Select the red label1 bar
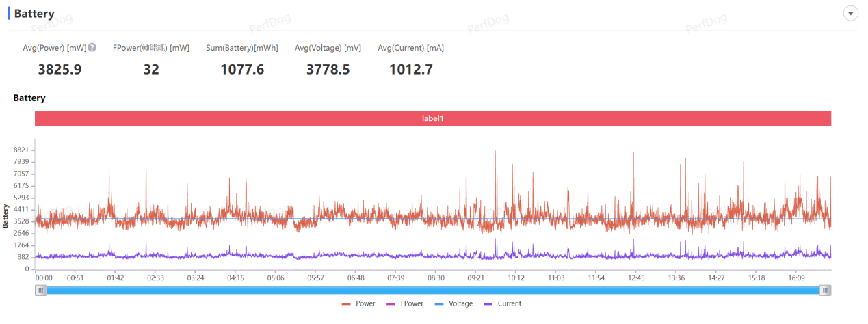Screen dimensions: 868x324 (x=433, y=118)
